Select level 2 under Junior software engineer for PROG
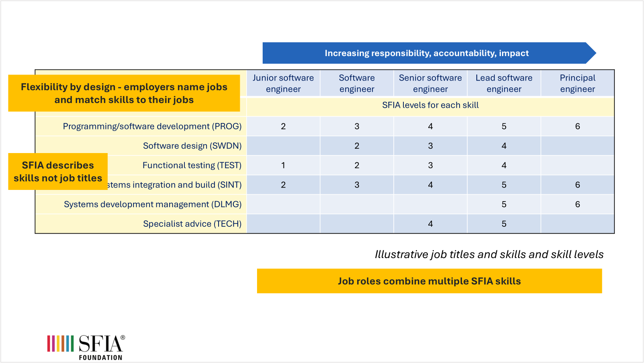This screenshot has height=363, width=644. point(283,126)
